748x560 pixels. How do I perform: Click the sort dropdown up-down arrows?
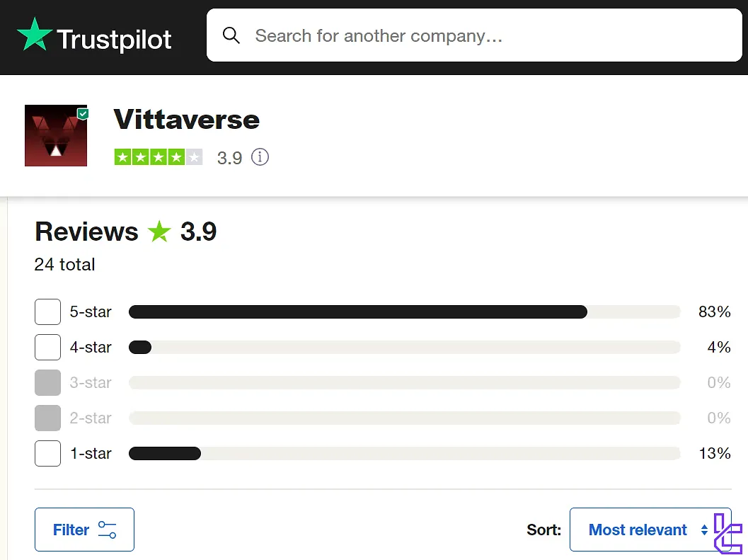704,530
